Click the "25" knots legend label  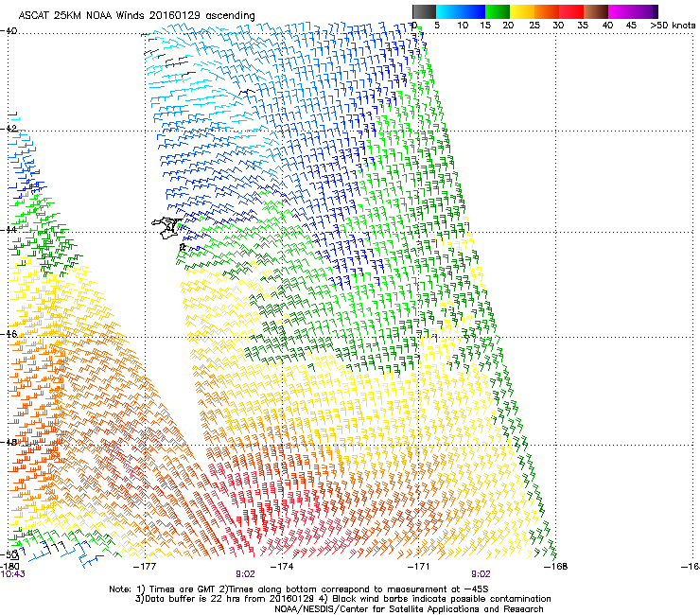coord(534,26)
